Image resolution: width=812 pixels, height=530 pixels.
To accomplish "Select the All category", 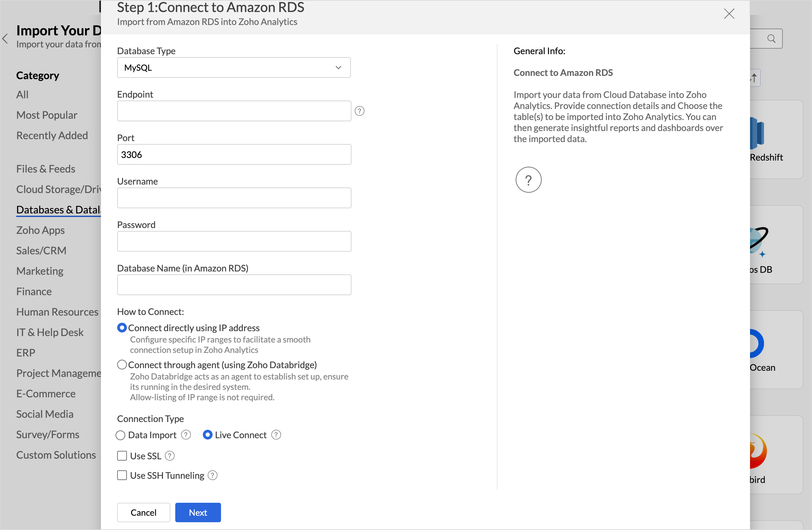I will 22,94.
